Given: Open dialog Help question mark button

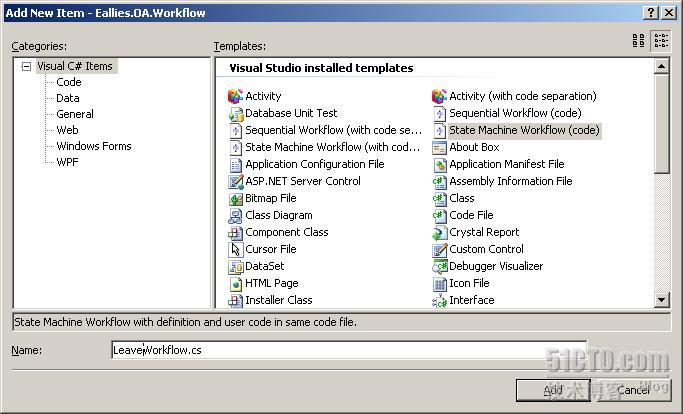Looking at the screenshot, I should (650, 13).
